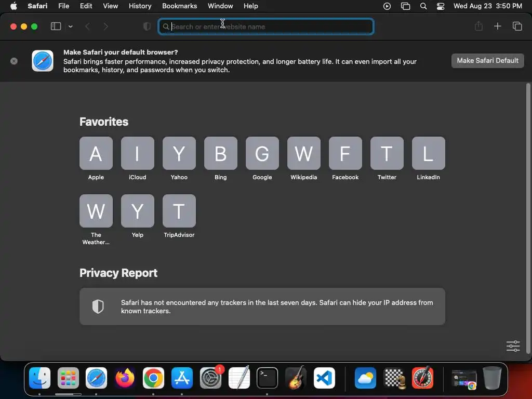Open the Apple menu

[x=14, y=6]
